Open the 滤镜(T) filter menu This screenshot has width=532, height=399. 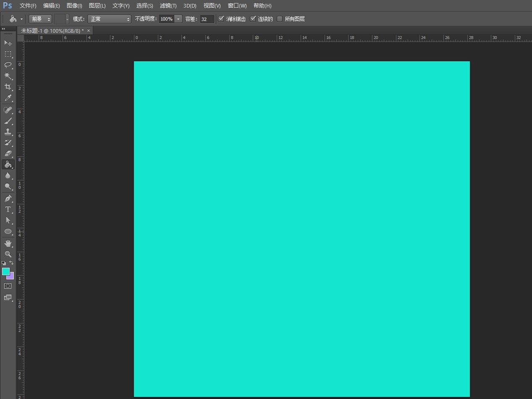168,6
